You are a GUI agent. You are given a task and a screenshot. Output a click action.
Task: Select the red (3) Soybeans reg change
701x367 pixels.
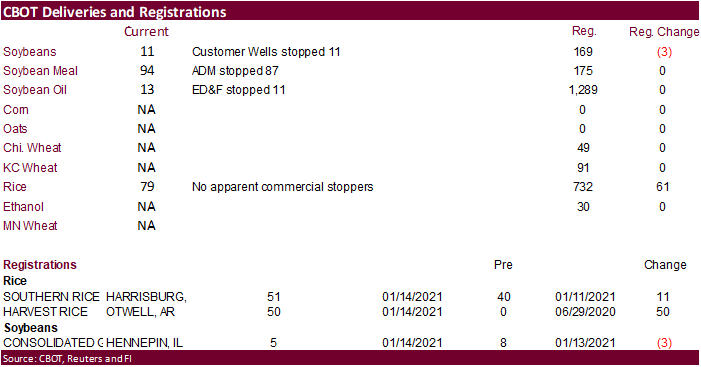(664, 52)
